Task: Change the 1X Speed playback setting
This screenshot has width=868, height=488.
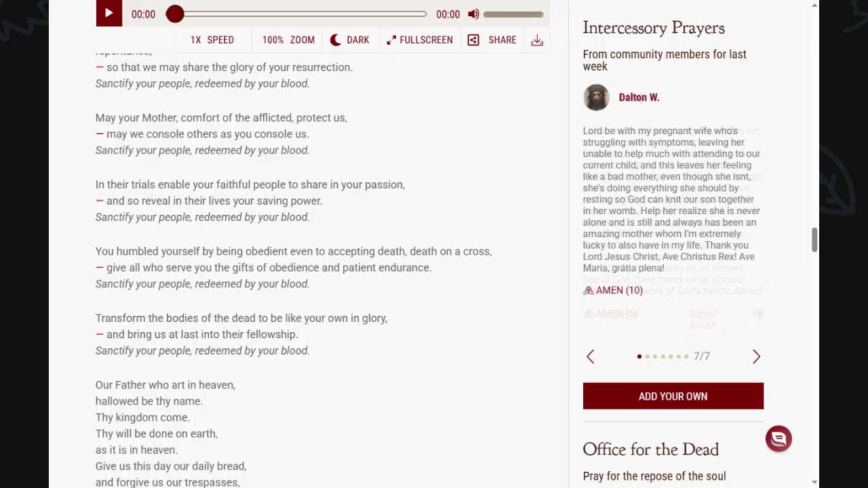Action: coord(212,40)
